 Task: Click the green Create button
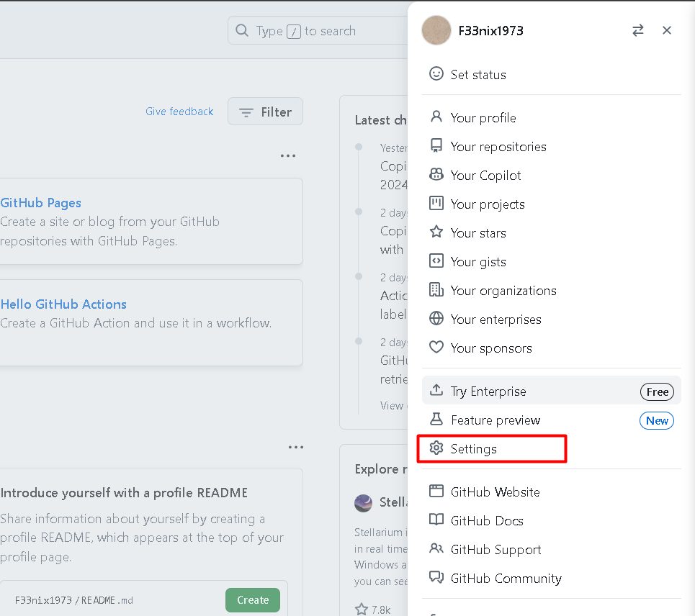pyautogui.click(x=253, y=600)
